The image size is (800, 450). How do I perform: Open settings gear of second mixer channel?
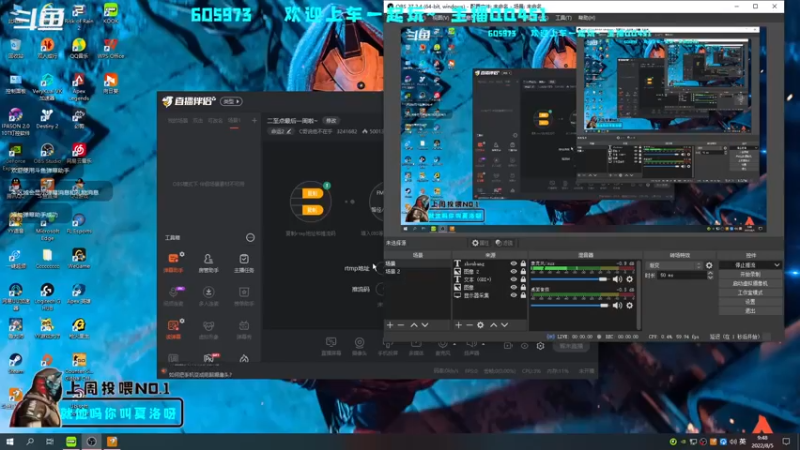tap(630, 305)
